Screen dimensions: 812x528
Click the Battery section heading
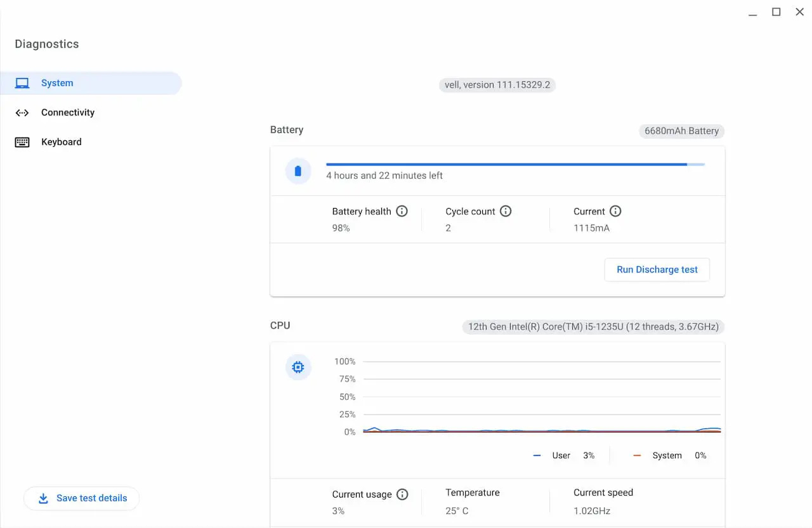pyautogui.click(x=287, y=129)
